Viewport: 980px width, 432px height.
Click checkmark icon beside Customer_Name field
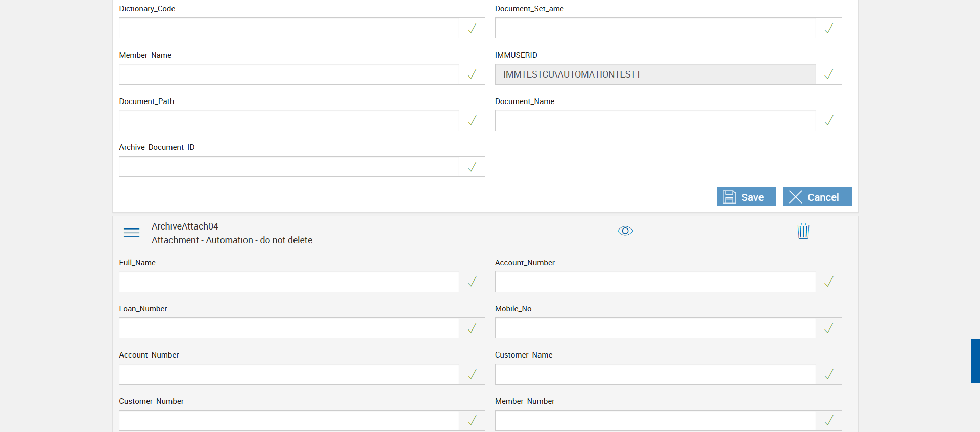(x=829, y=374)
